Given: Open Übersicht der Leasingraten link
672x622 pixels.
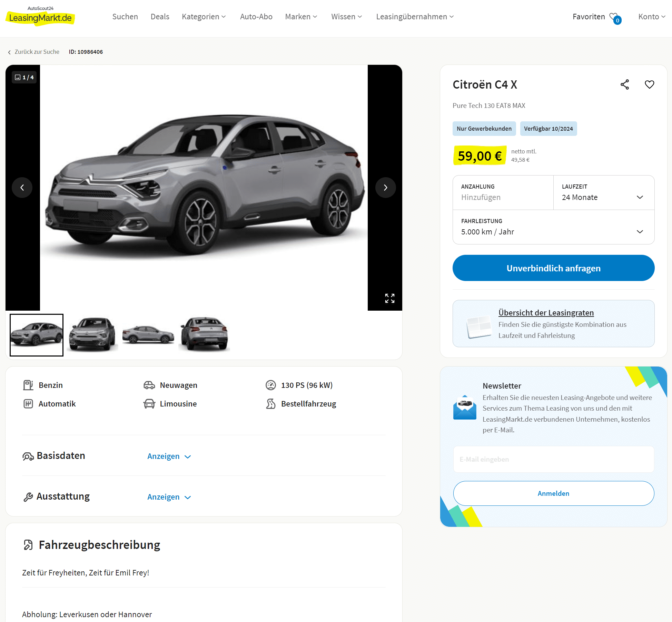Looking at the screenshot, I should point(546,313).
